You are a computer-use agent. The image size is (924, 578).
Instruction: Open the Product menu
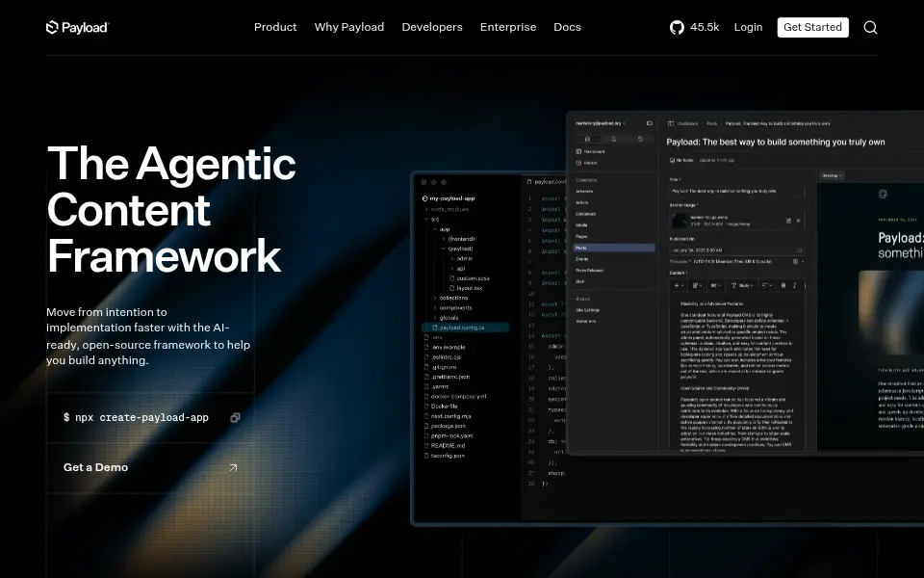[275, 27]
